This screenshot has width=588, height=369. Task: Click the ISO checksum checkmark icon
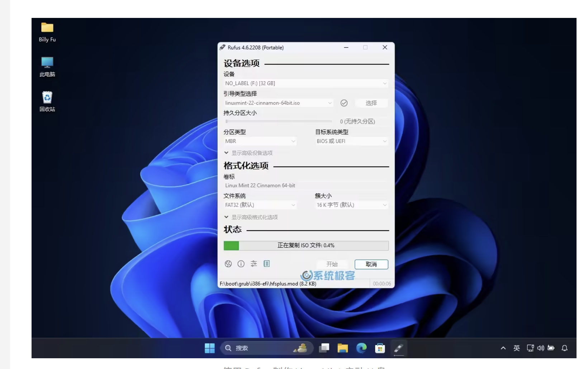(344, 103)
